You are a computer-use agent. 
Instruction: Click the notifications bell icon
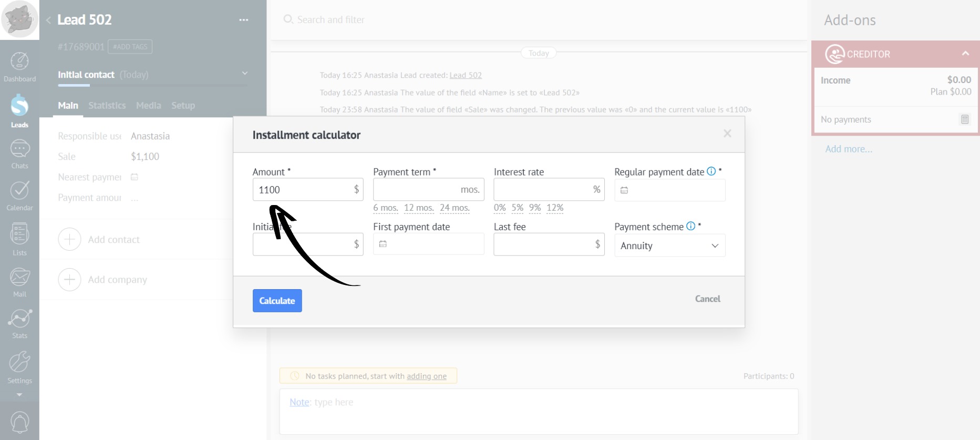19,422
